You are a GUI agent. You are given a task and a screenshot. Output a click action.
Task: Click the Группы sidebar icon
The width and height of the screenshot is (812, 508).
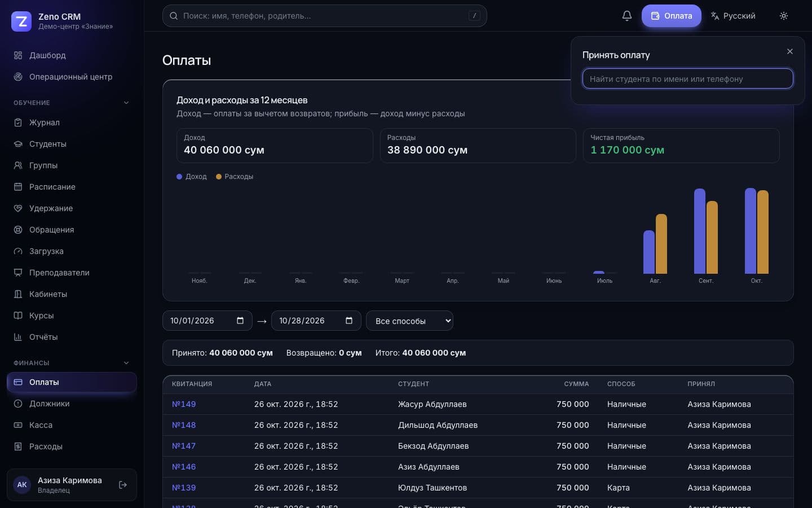pyautogui.click(x=18, y=165)
